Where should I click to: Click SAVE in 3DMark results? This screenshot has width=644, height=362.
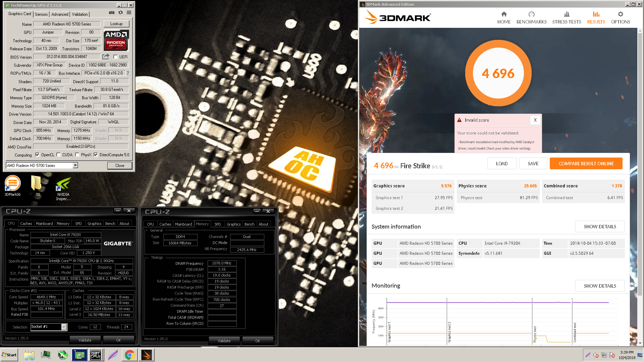click(533, 164)
